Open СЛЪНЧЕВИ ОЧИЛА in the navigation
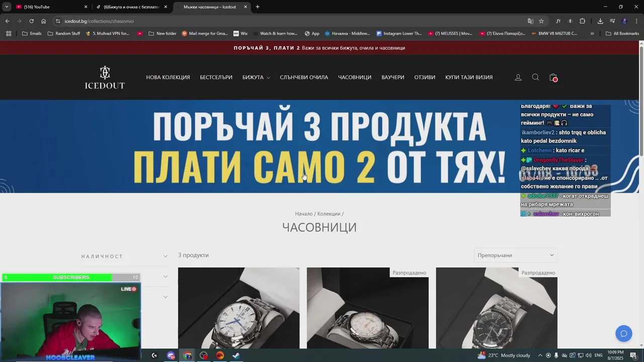 [304, 77]
